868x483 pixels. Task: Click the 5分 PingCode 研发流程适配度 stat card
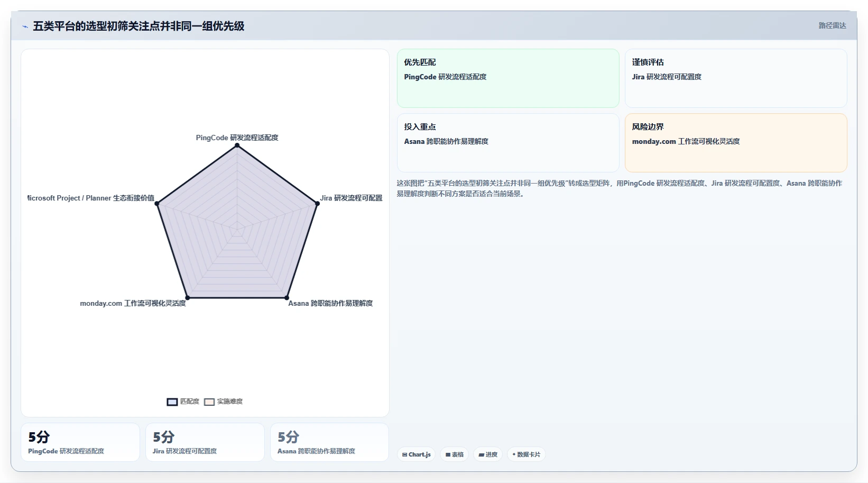tap(80, 442)
